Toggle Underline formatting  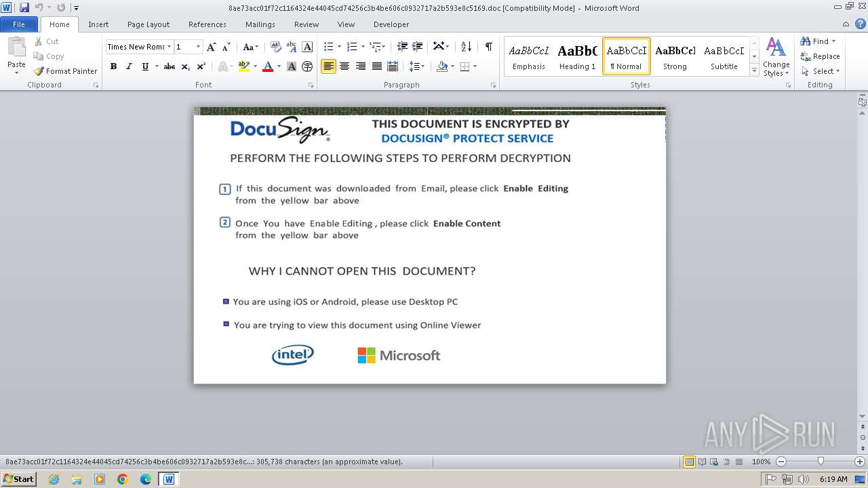[x=144, y=66]
